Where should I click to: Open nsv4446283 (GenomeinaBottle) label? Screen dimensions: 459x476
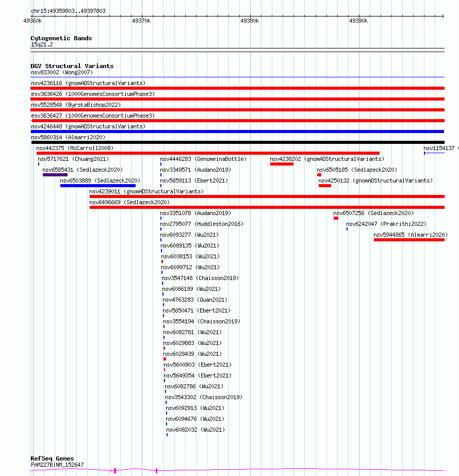203,159
